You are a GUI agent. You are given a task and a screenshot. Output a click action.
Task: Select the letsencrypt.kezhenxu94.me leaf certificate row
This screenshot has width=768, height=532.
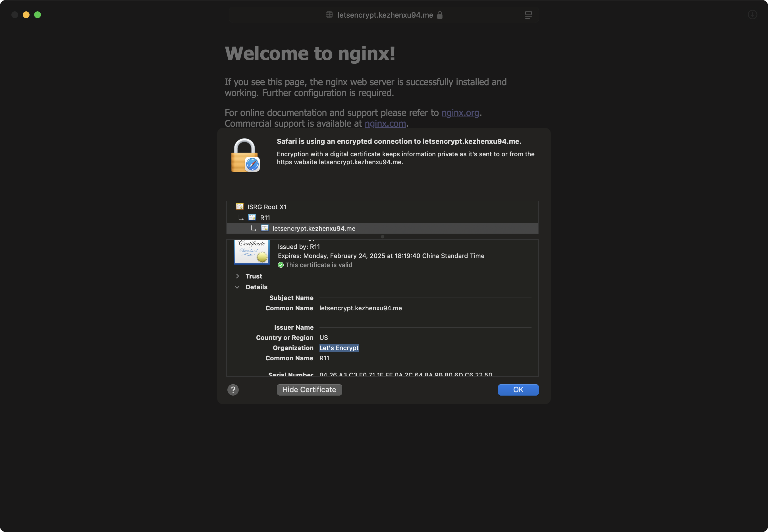coord(314,229)
